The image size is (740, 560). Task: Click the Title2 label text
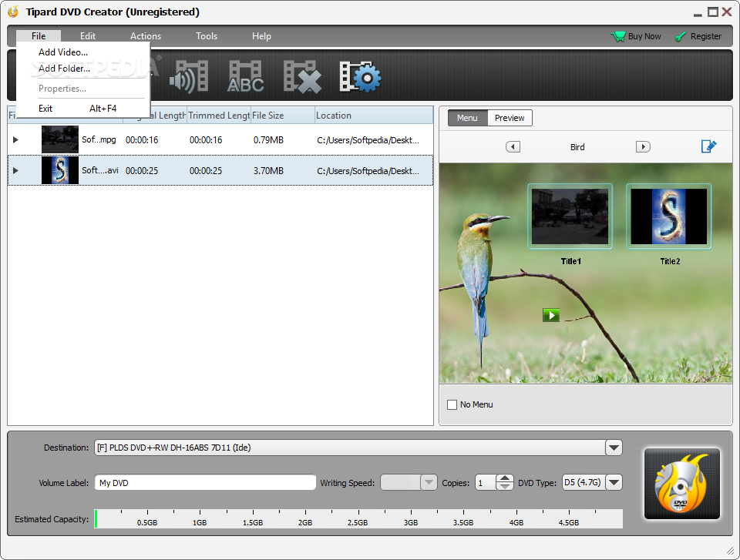pos(670,261)
